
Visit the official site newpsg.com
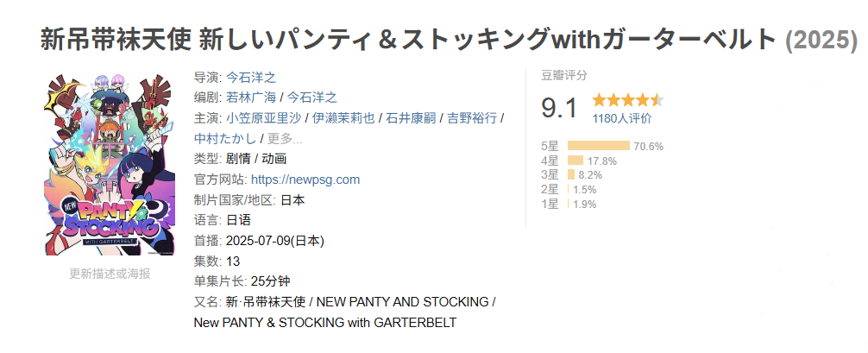click(x=305, y=180)
